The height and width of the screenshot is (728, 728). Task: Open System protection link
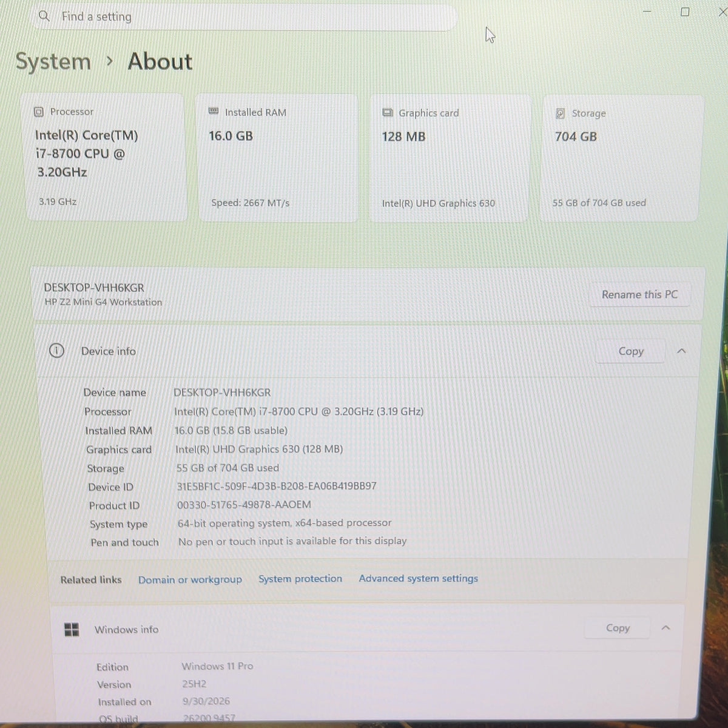coord(300,579)
